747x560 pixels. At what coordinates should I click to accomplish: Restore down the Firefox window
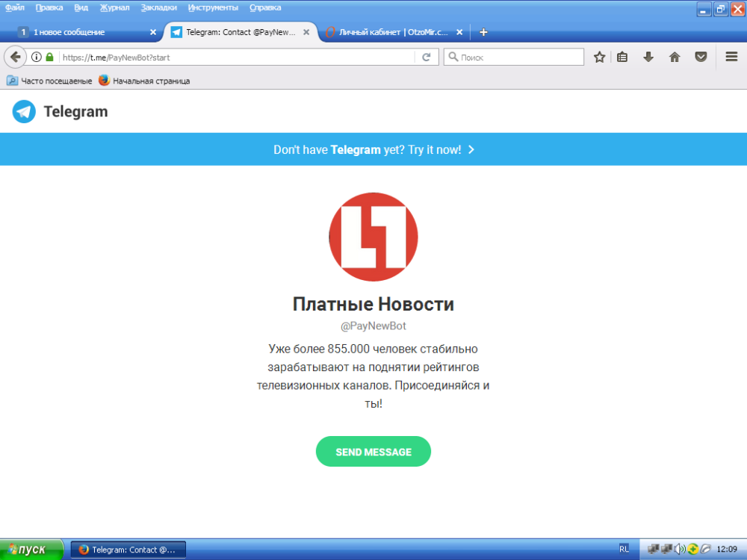click(721, 9)
